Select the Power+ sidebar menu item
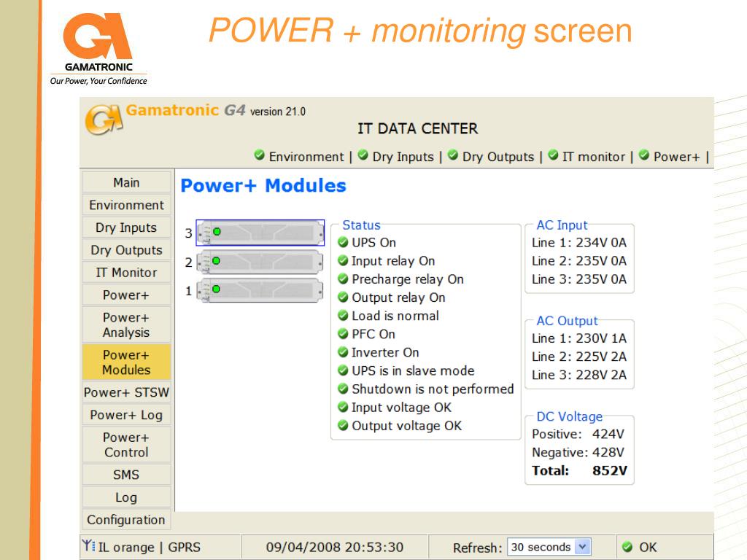The image size is (747, 560). click(126, 295)
